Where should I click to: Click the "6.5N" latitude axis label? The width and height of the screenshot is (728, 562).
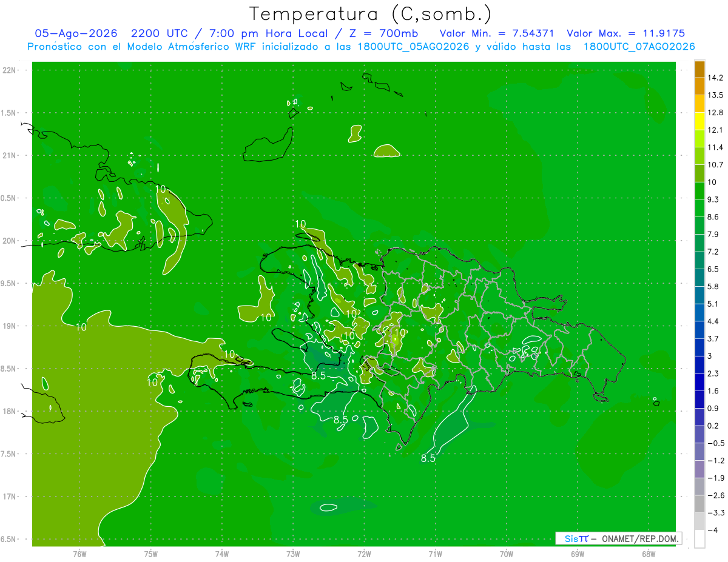pos(9,540)
